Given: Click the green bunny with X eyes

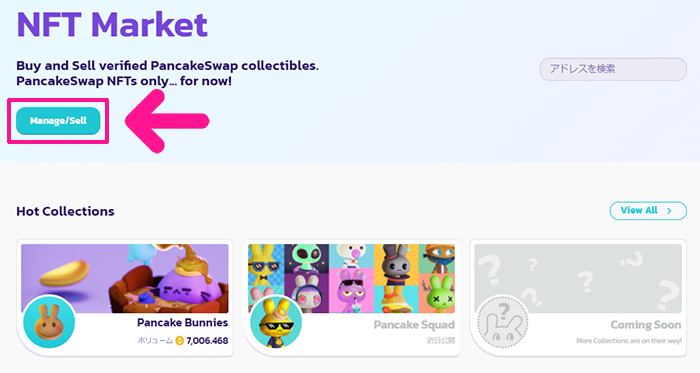Looking at the screenshot, I should [438, 293].
